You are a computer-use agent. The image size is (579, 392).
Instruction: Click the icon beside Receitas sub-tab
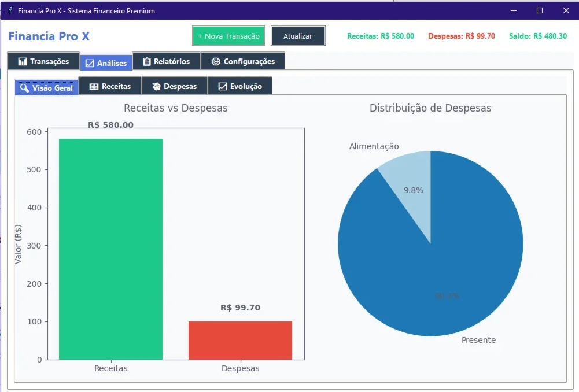pyautogui.click(x=94, y=86)
